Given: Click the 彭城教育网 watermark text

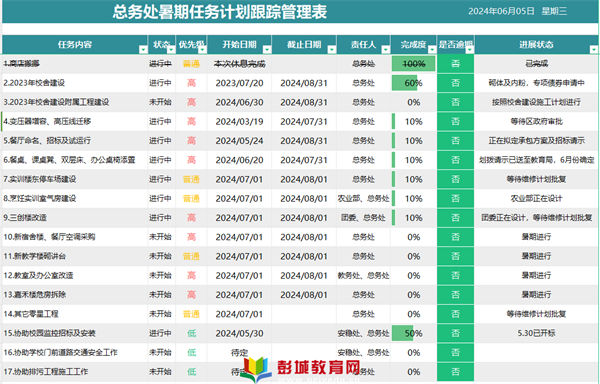Looking at the screenshot, I should [x=318, y=368].
